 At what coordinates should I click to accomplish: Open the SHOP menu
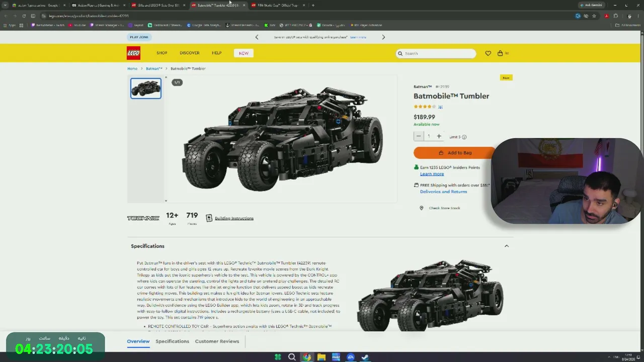pos(162,53)
